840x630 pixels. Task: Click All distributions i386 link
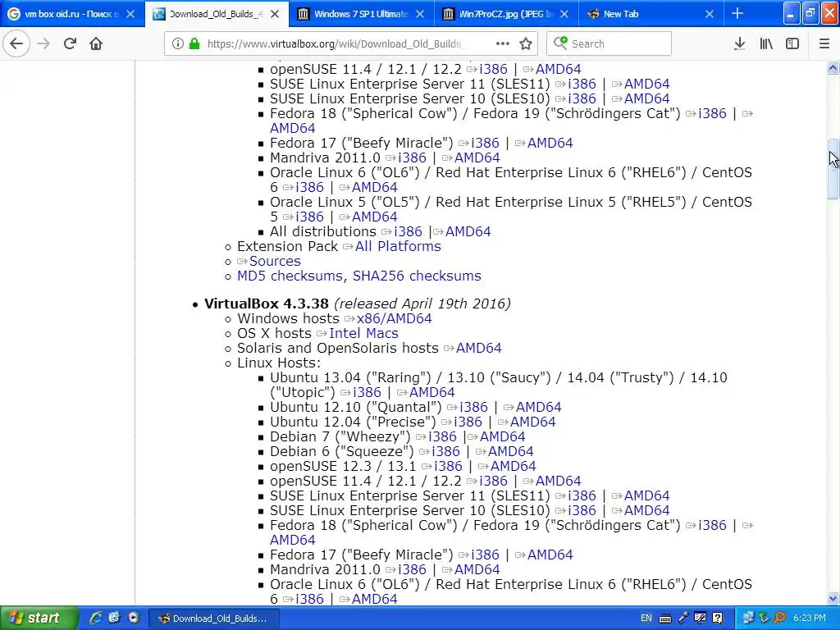tap(409, 232)
